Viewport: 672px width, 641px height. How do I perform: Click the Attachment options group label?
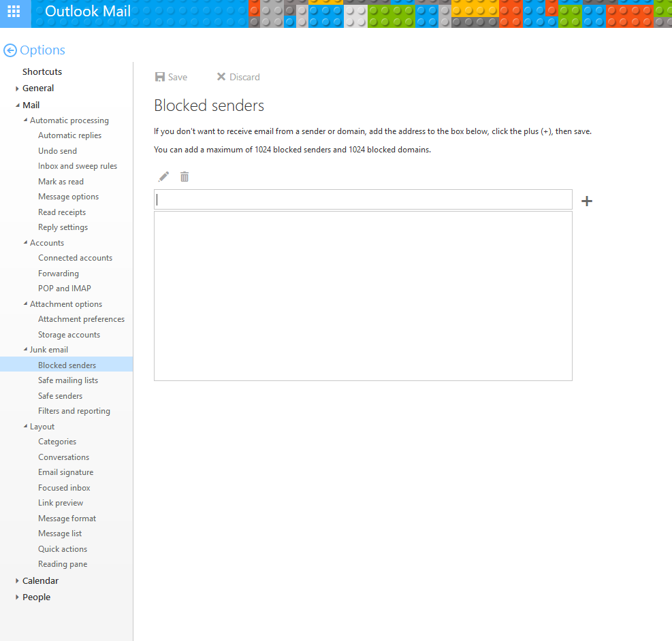pos(66,304)
